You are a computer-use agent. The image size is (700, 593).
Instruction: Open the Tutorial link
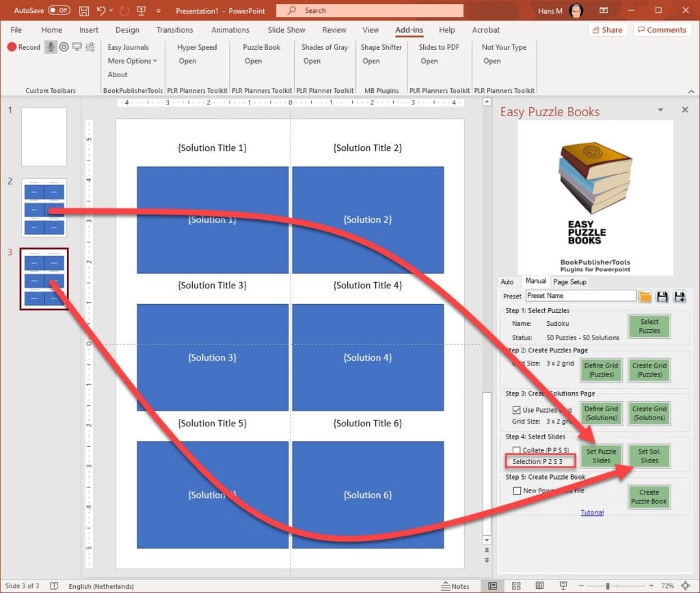tap(592, 512)
